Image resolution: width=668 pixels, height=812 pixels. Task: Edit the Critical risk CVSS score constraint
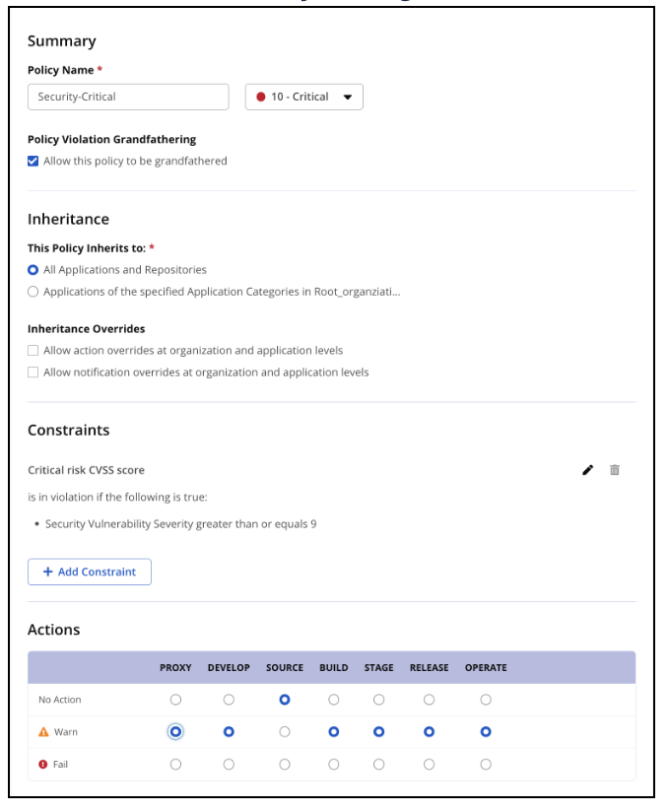pos(587,470)
